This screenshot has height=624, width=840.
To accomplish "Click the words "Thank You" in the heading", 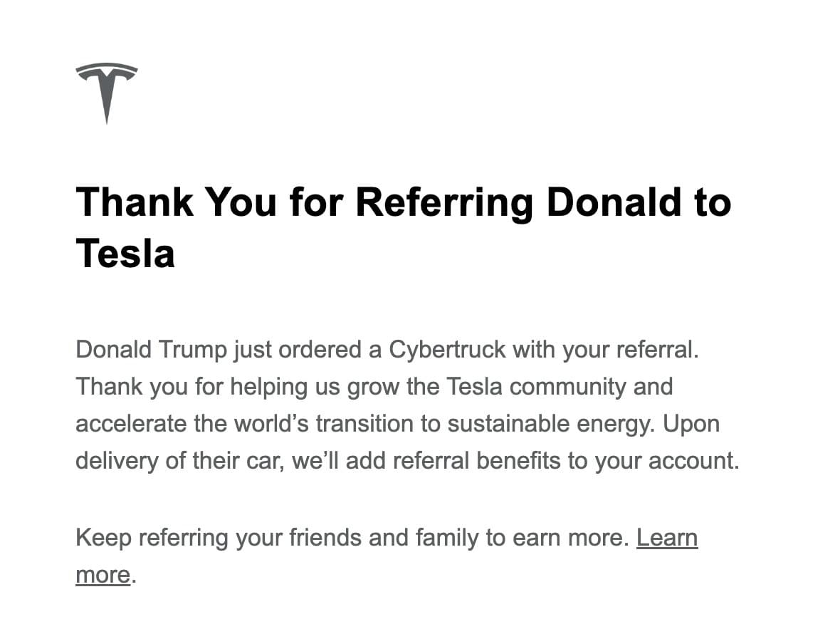I will click(177, 203).
